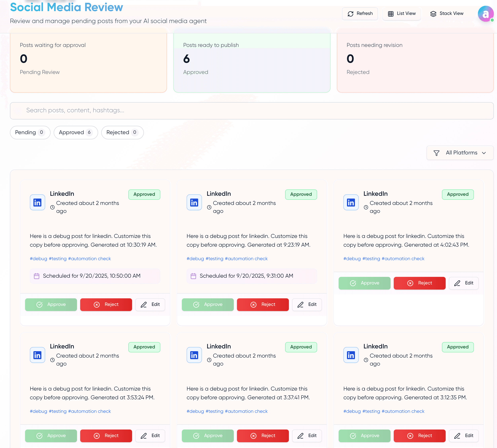Click the clock icon beside 'Created about 2 months ago'
497x448 pixels.
[52, 208]
